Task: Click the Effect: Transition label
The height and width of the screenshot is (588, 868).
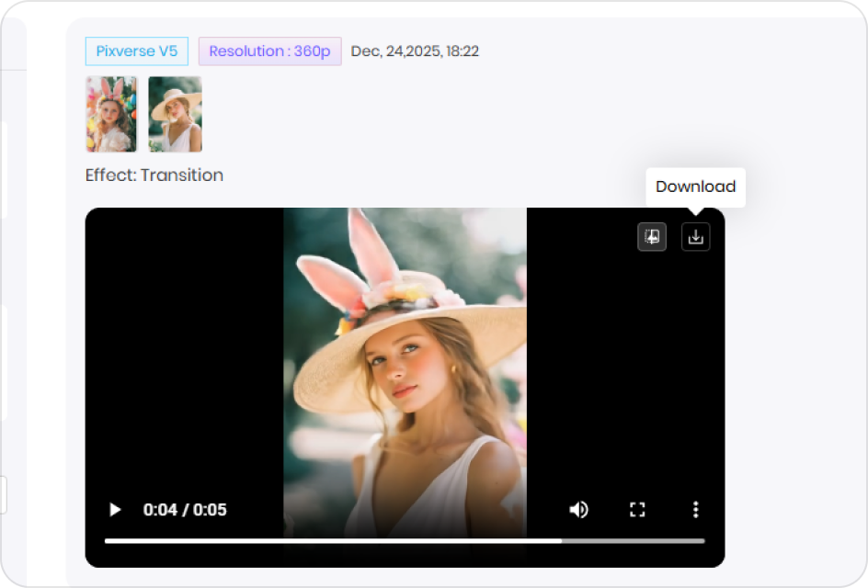Action: [154, 175]
